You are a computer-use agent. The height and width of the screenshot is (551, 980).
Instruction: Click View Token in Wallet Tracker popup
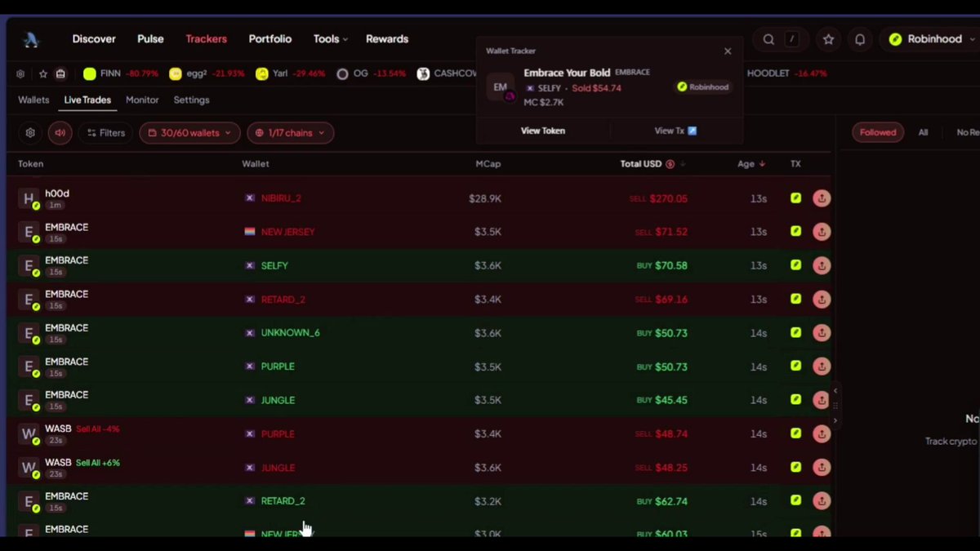[543, 131]
